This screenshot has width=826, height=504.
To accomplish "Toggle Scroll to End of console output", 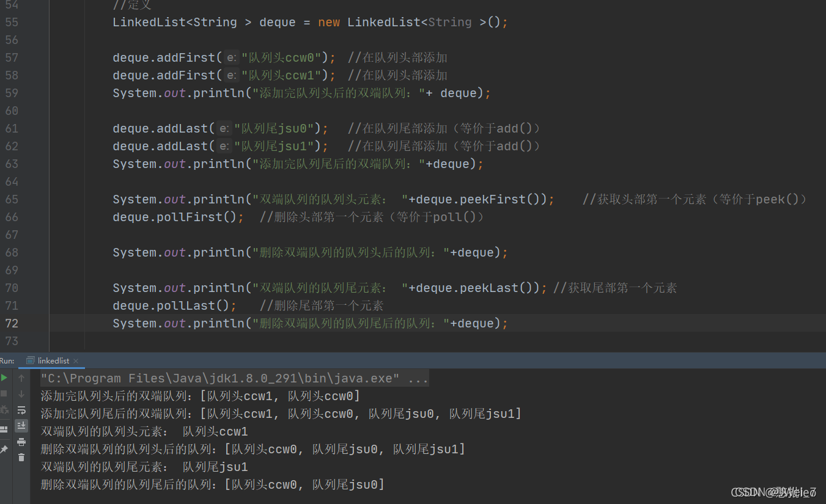I will (21, 426).
